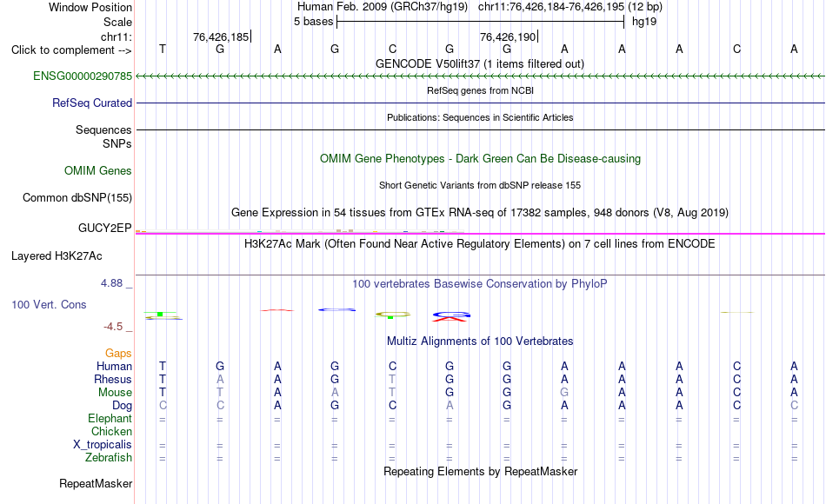Click the 76,426,185 coordinate marker
This screenshot has width=826, height=504.
click(x=221, y=36)
